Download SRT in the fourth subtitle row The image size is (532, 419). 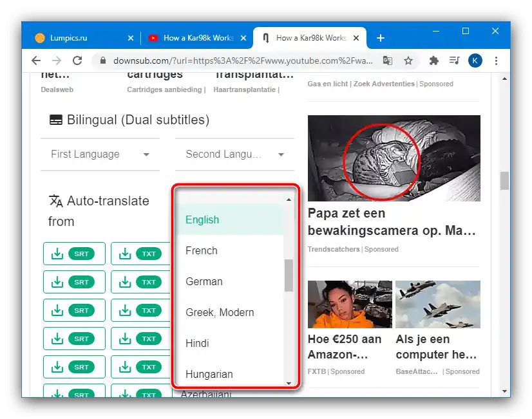coord(74,339)
